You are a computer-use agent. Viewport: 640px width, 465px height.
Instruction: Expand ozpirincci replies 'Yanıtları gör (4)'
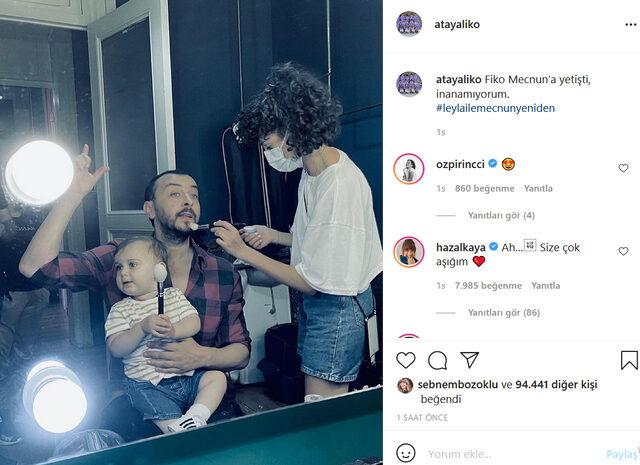coord(501,215)
